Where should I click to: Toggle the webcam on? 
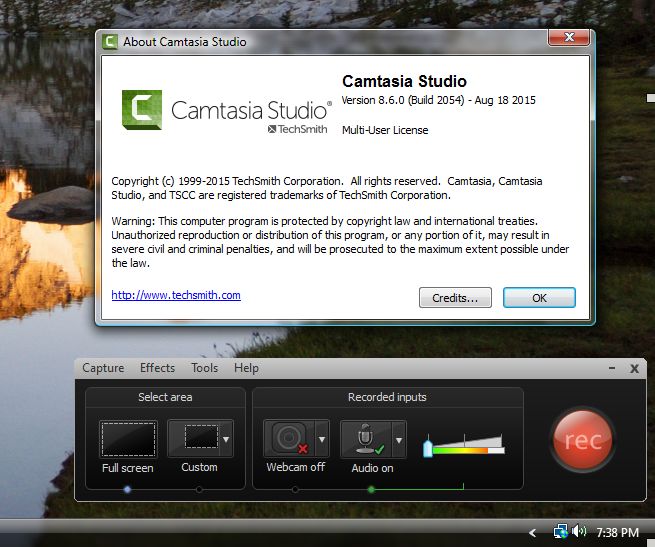point(289,438)
